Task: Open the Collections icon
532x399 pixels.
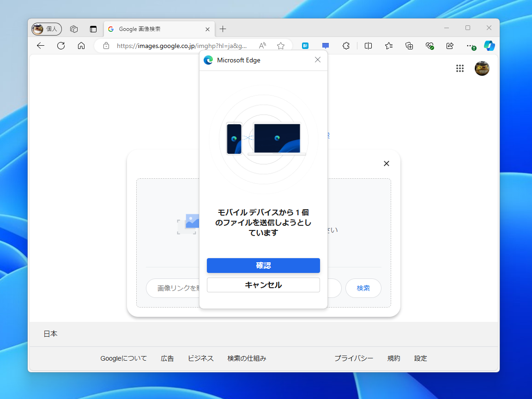Action: [x=409, y=46]
